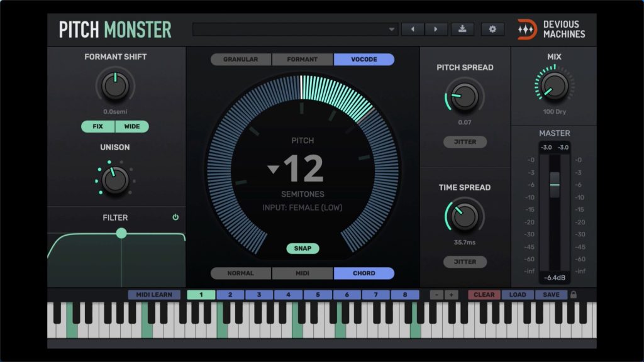Click the MIDI LEARN button
The height and width of the screenshot is (362, 644).
(x=154, y=295)
